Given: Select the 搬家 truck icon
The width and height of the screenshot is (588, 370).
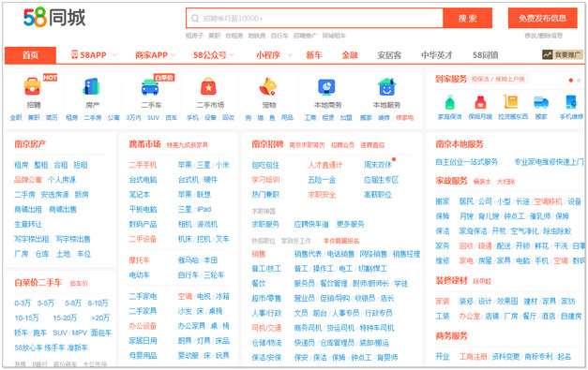Looking at the screenshot, I should (x=541, y=102).
